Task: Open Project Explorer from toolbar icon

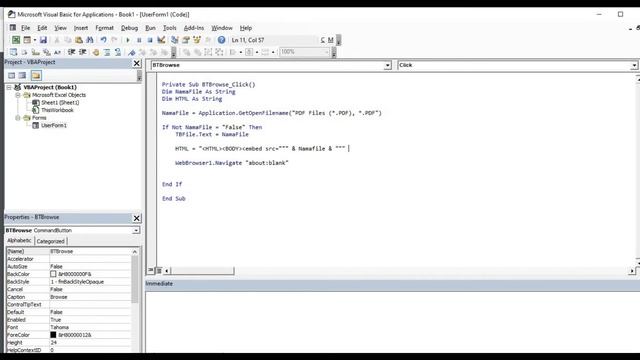Action: 175,40
